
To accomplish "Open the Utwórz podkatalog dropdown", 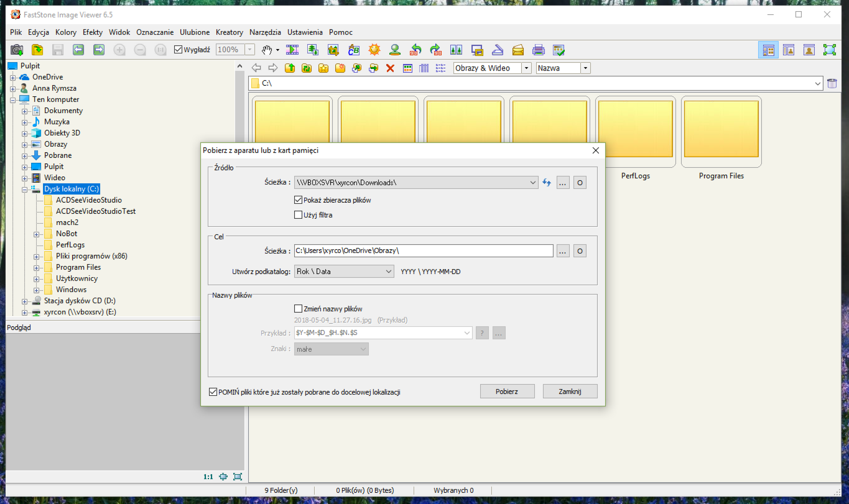I will pyautogui.click(x=344, y=271).
